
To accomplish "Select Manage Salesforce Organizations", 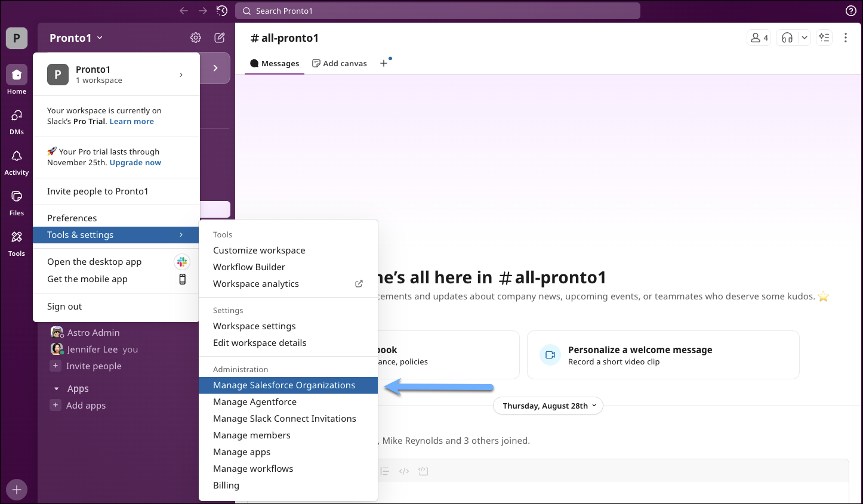I will pyautogui.click(x=283, y=385).
